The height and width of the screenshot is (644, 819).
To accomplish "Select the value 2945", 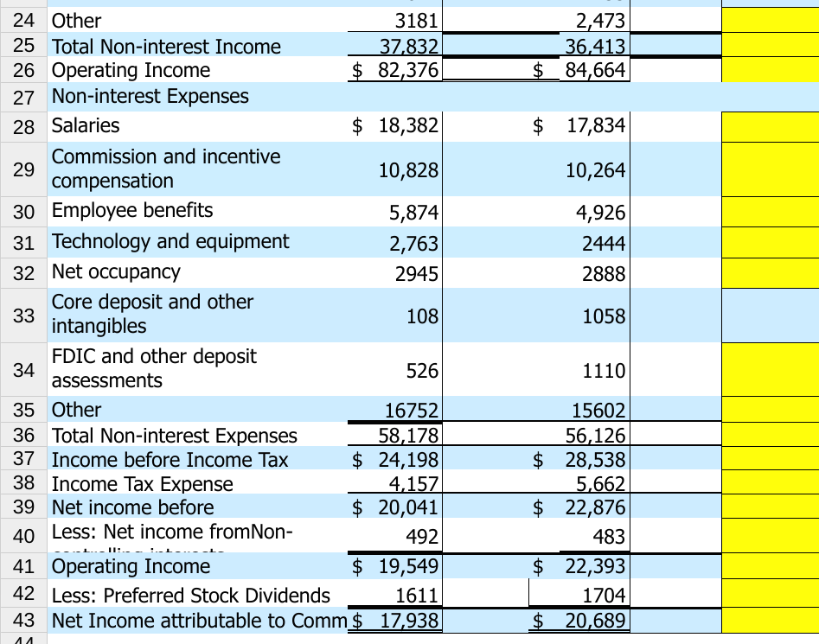I will point(416,273).
